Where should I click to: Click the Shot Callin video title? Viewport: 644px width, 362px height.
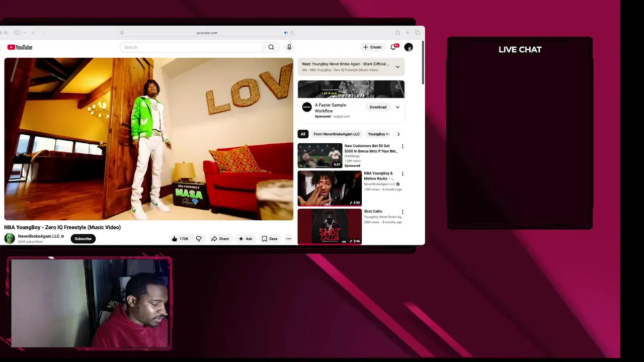click(373, 212)
